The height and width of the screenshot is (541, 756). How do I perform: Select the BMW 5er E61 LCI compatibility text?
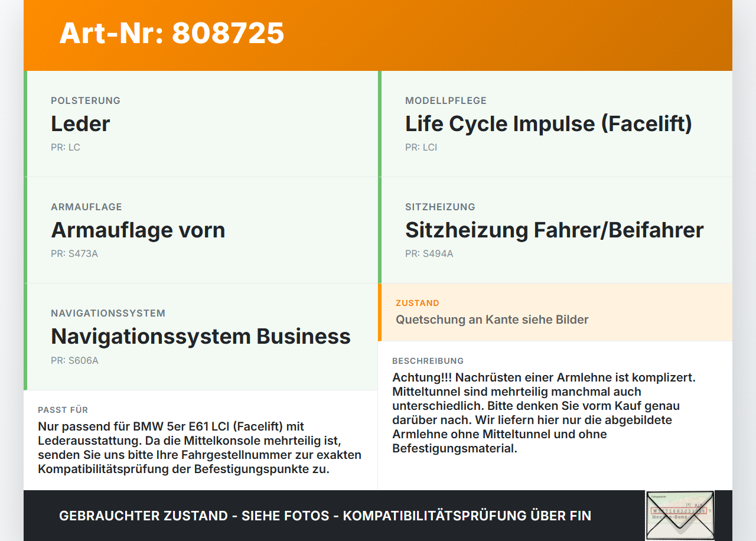coord(200,448)
